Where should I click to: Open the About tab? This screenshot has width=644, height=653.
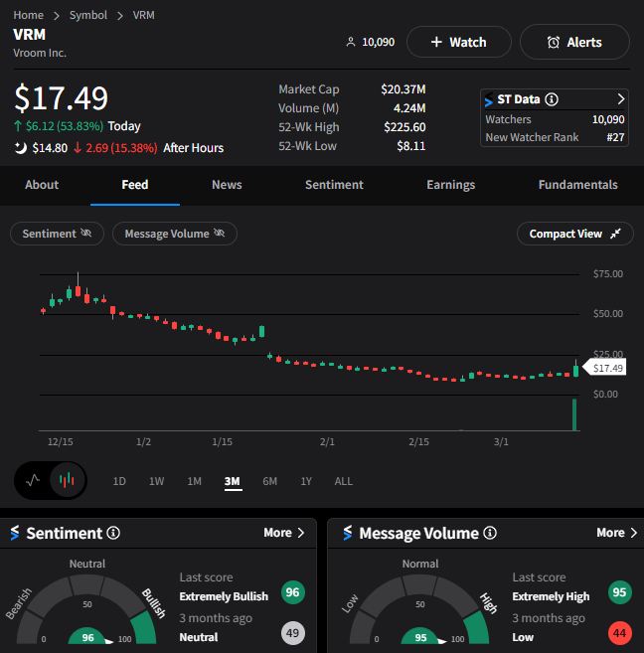(42, 185)
